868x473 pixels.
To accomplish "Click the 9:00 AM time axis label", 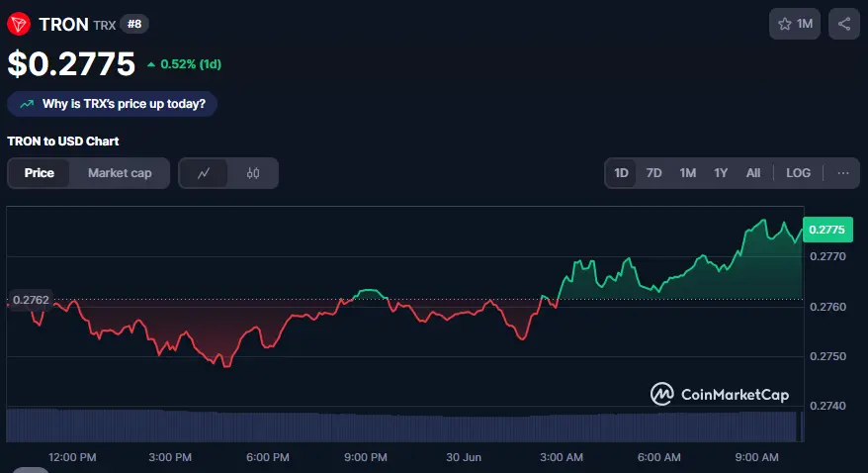I will tap(756, 457).
